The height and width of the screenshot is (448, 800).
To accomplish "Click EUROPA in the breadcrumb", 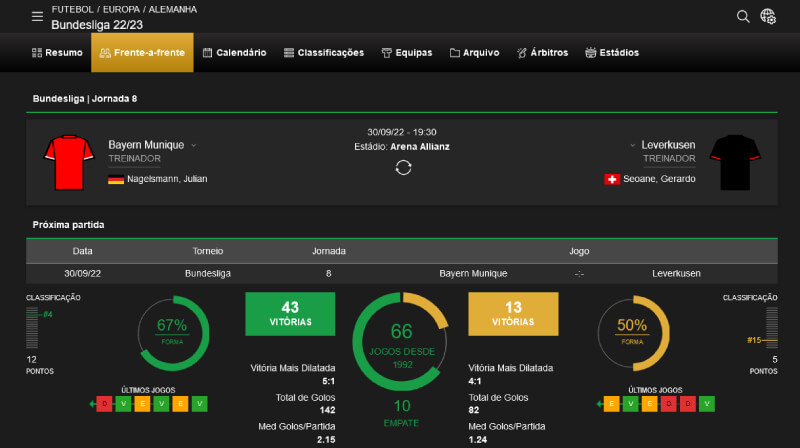I will point(121,9).
